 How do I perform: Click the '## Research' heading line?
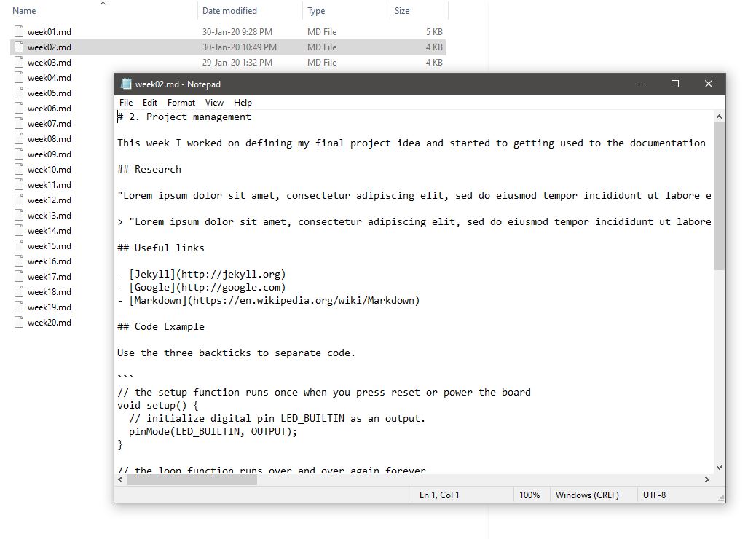point(149,169)
